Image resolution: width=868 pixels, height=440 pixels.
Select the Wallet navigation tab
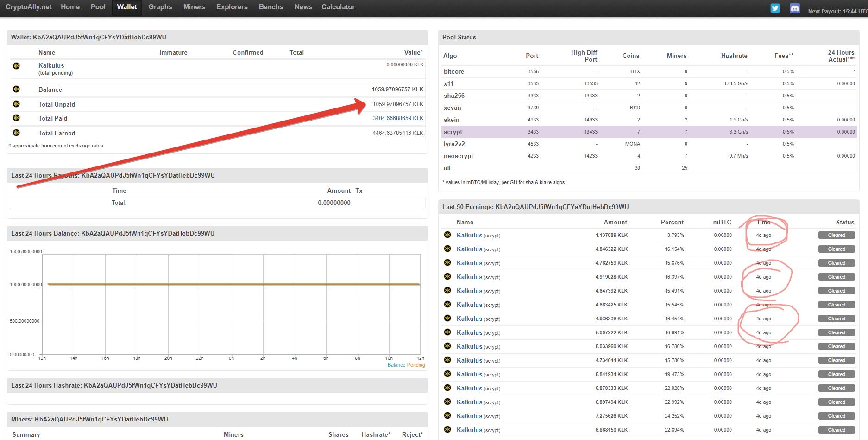(x=127, y=7)
